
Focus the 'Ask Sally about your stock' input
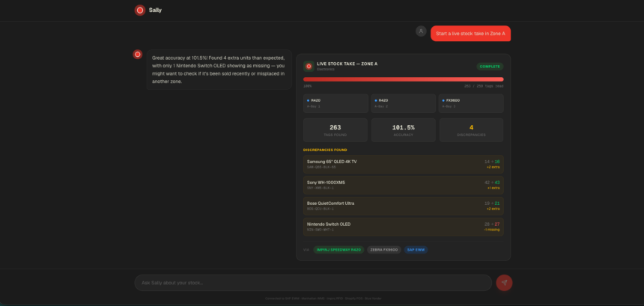point(313,282)
